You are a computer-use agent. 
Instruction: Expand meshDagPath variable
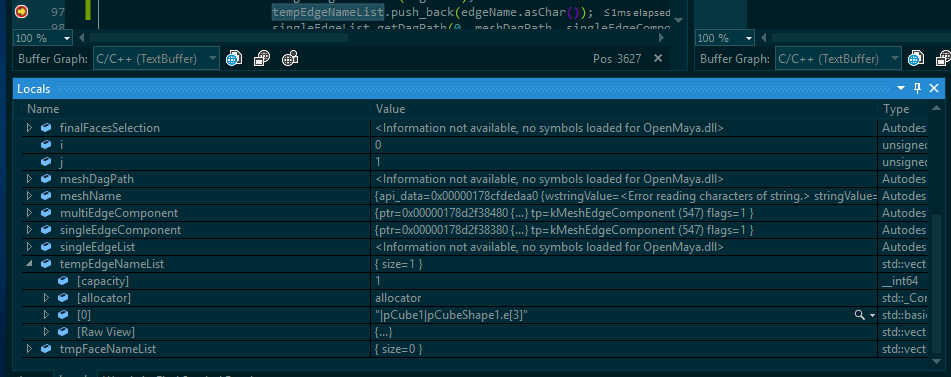coord(29,179)
